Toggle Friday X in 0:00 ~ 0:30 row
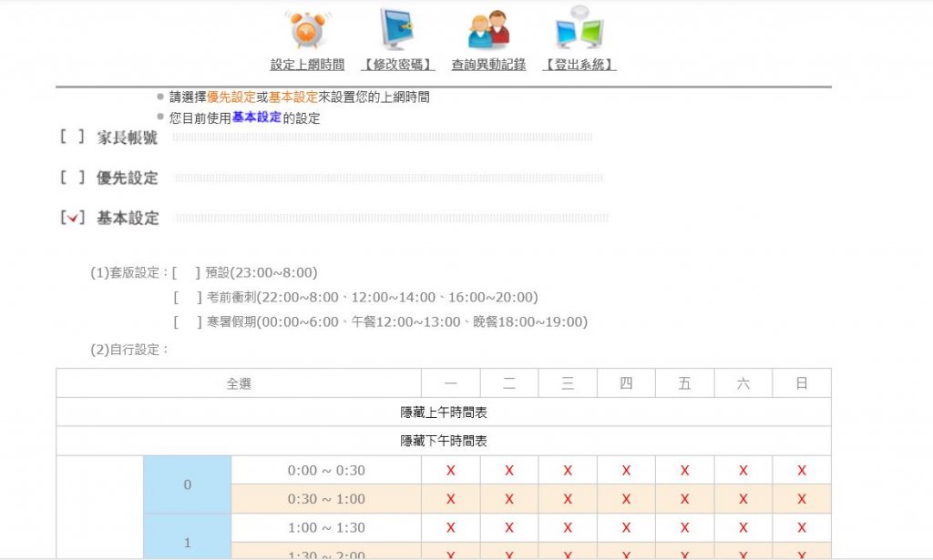 [685, 470]
